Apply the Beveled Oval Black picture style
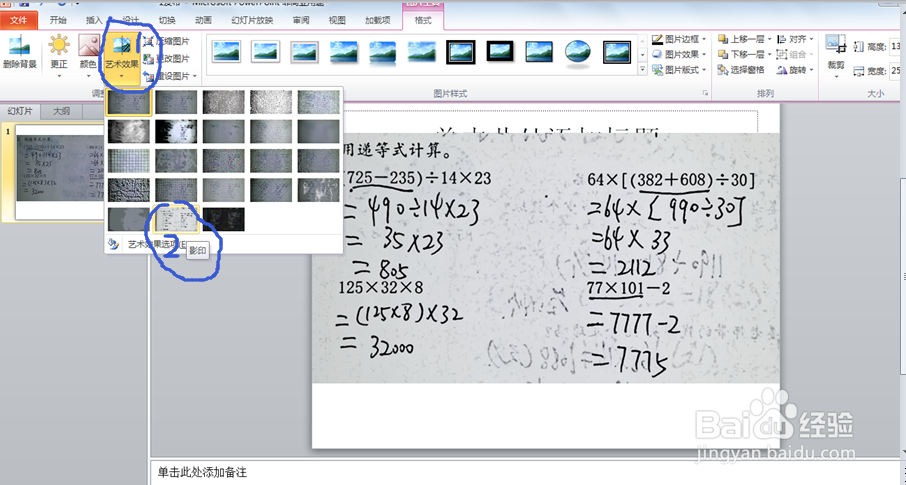Screen dimensions: 906x485 578,52
